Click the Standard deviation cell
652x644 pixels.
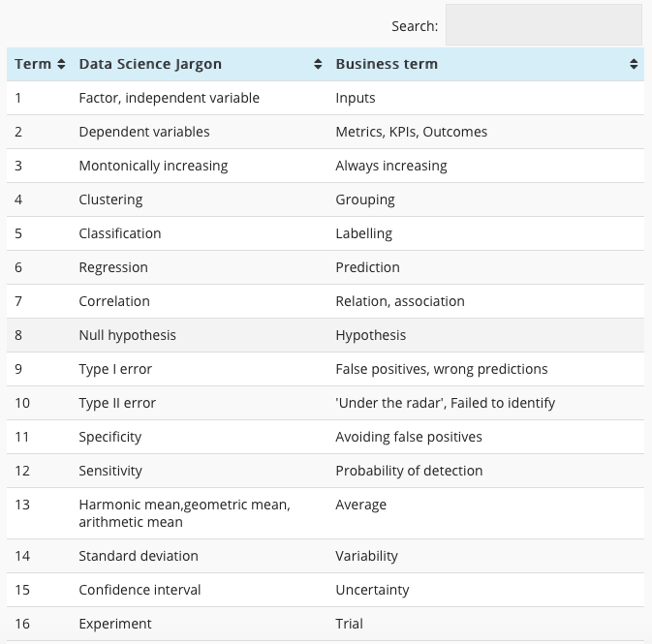[x=139, y=556]
